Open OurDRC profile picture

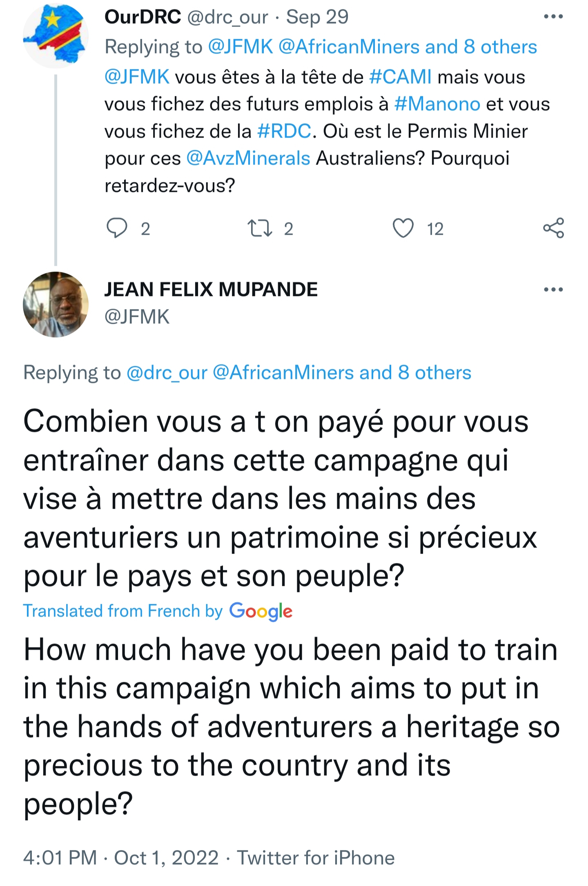click(56, 36)
